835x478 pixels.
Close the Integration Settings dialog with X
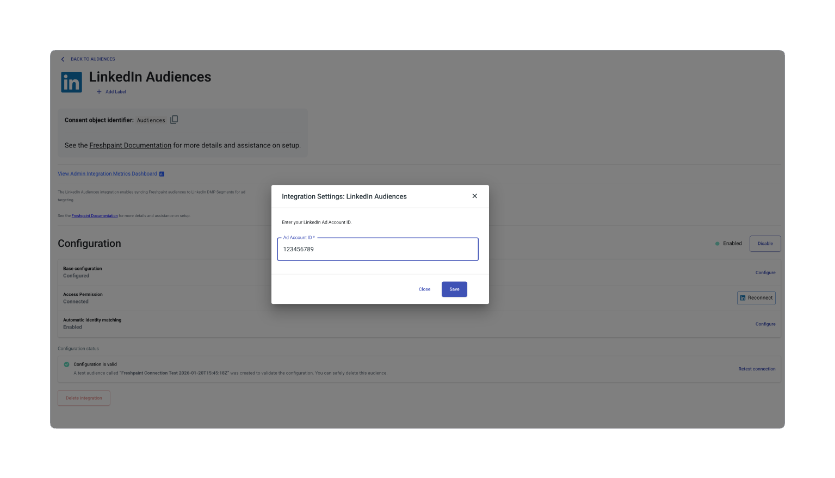pos(474,196)
